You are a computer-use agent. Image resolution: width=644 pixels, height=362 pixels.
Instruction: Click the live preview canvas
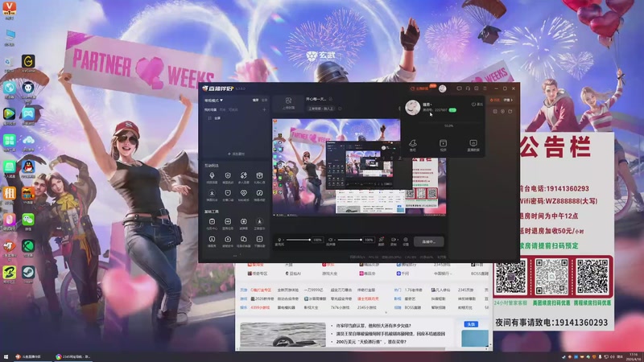(359, 167)
